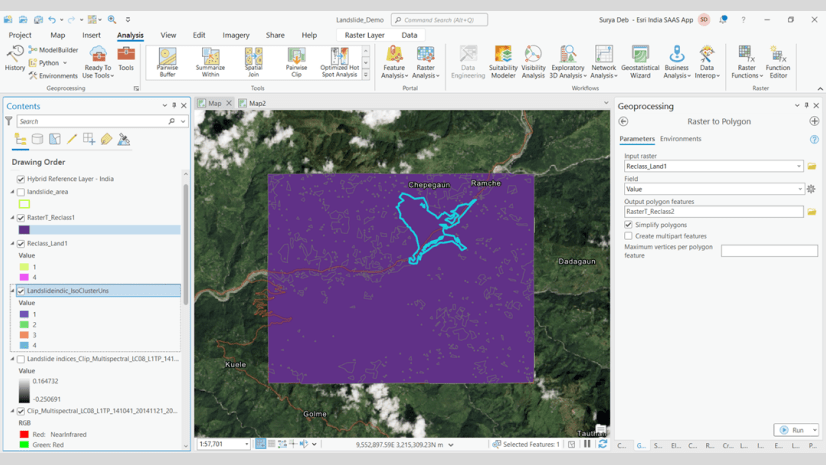Viewport: 826px width, 465px height.
Task: Collapse the Reclass_Land1 layer legend
Action: (x=13, y=243)
